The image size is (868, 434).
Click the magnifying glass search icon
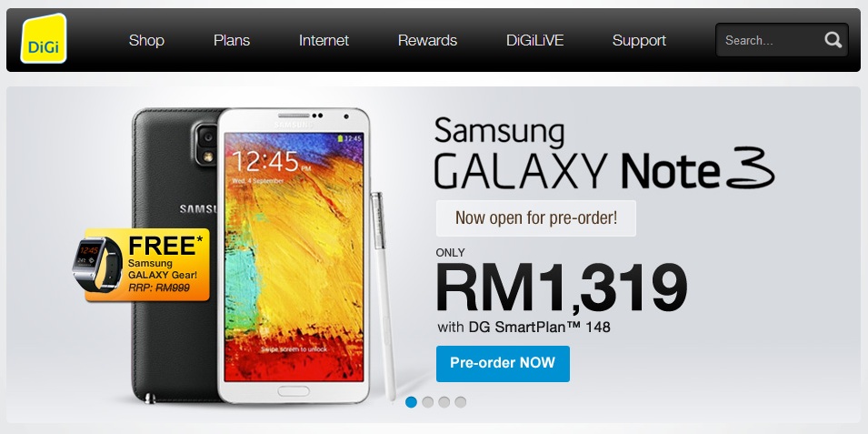(833, 40)
